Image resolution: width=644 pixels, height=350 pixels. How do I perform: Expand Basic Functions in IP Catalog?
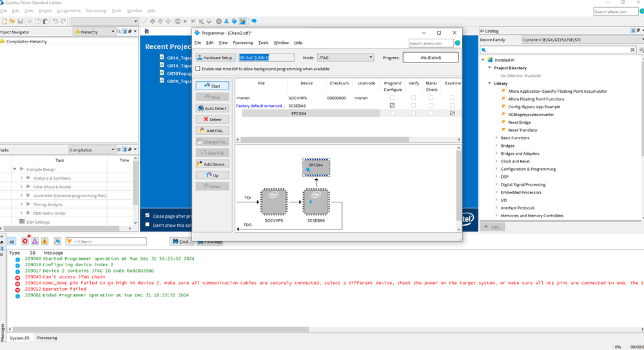[496, 138]
